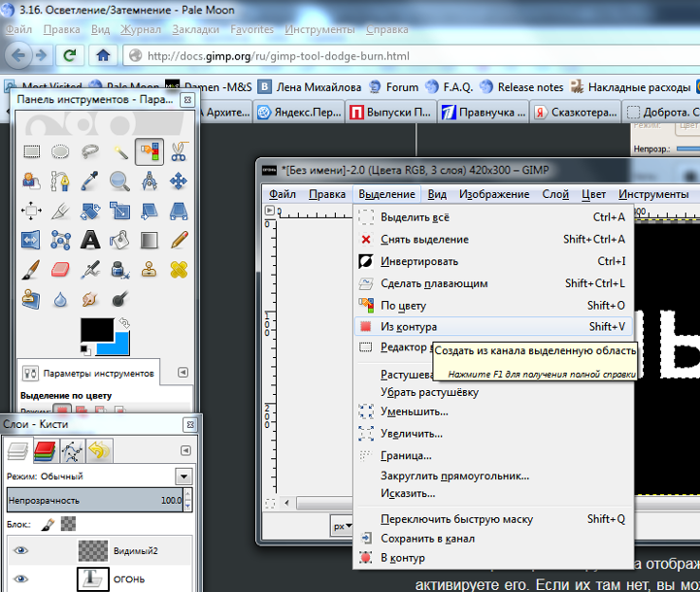This screenshot has height=592, width=700.
Task: Choose Выделить всё menu item
Action: point(494,217)
